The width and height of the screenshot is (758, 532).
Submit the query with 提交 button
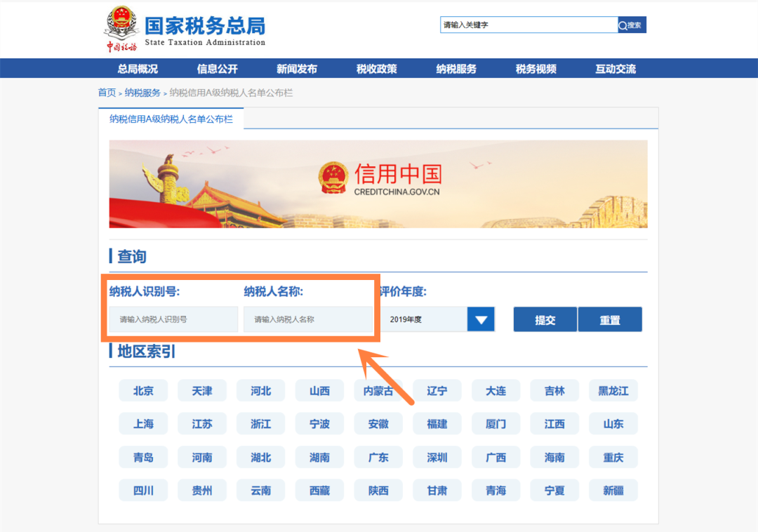[545, 319]
